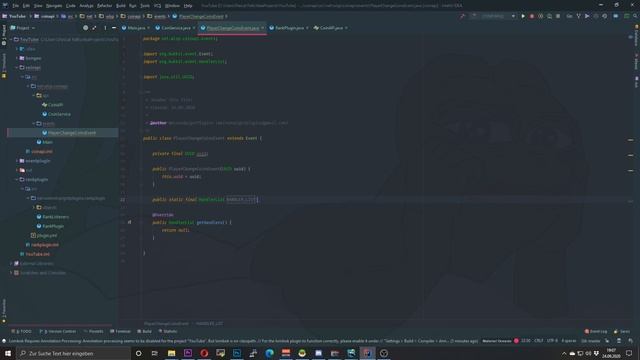
Task: Open the Refactor menu
Action: coord(104,6)
